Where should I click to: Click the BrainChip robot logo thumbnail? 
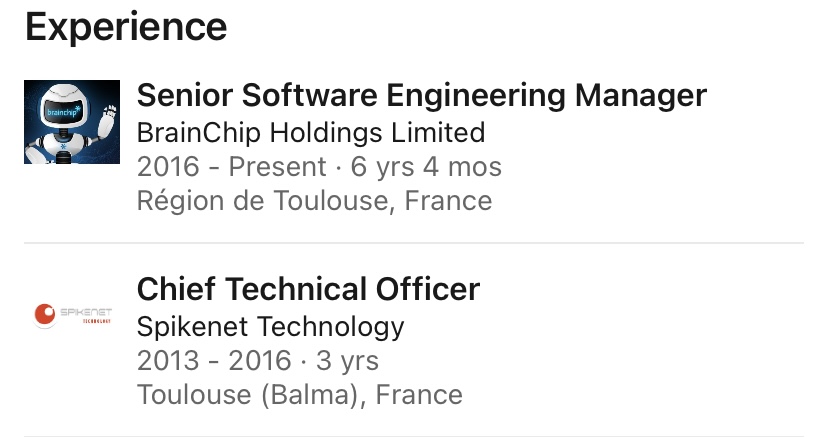tap(72, 121)
